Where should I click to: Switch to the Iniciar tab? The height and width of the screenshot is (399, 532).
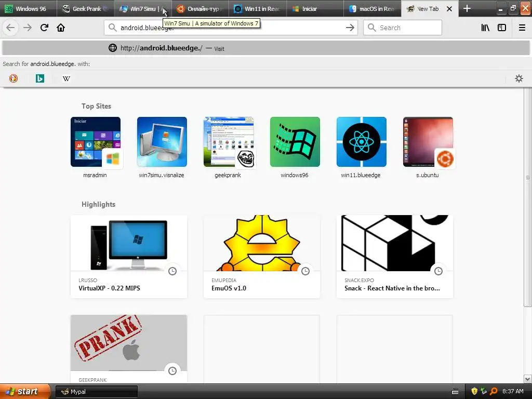pos(315,8)
